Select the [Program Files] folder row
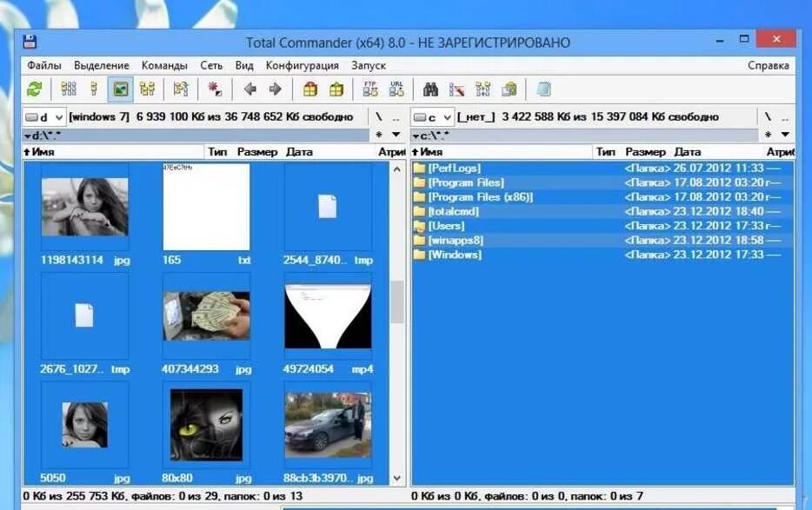812x510 pixels. click(x=602, y=182)
